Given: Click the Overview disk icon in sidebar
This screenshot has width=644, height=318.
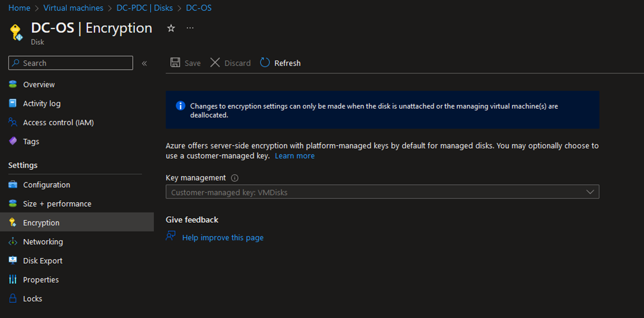Looking at the screenshot, I should point(13,85).
